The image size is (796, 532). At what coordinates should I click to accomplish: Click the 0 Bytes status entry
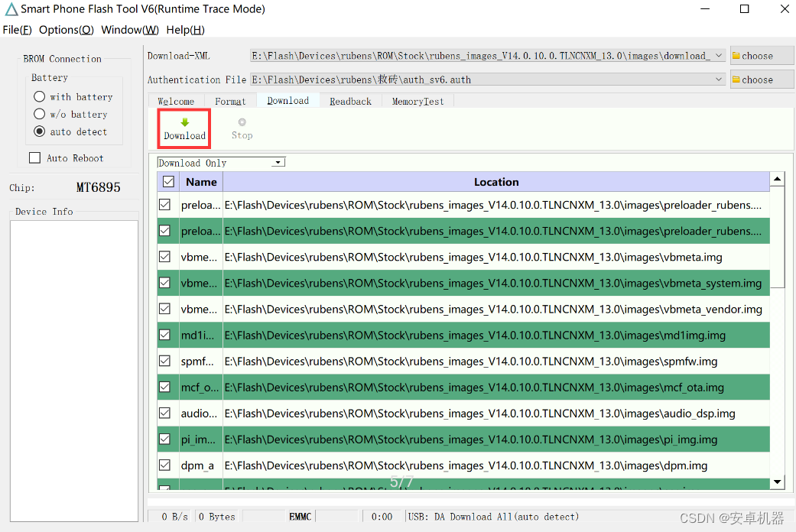tap(216, 516)
